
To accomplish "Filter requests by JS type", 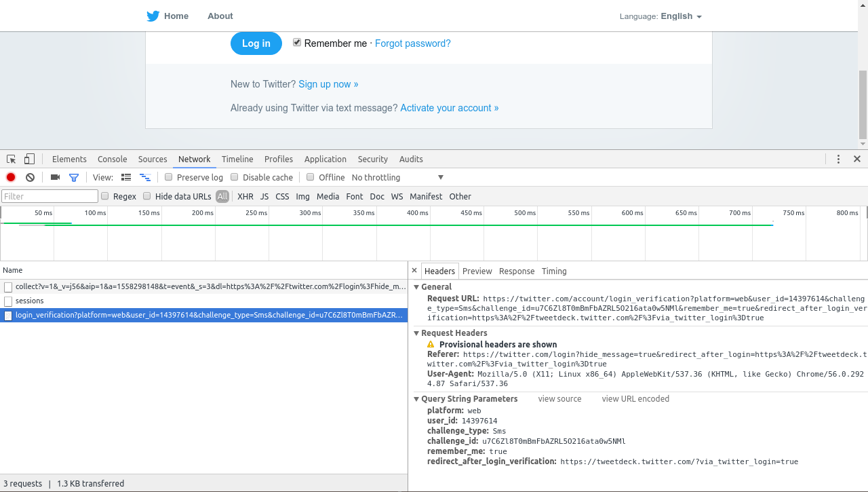I will [264, 196].
